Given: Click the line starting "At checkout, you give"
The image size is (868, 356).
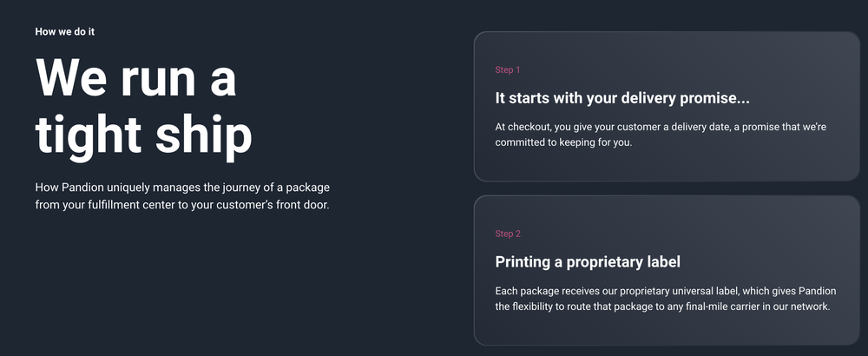Looking at the screenshot, I should (x=660, y=127).
